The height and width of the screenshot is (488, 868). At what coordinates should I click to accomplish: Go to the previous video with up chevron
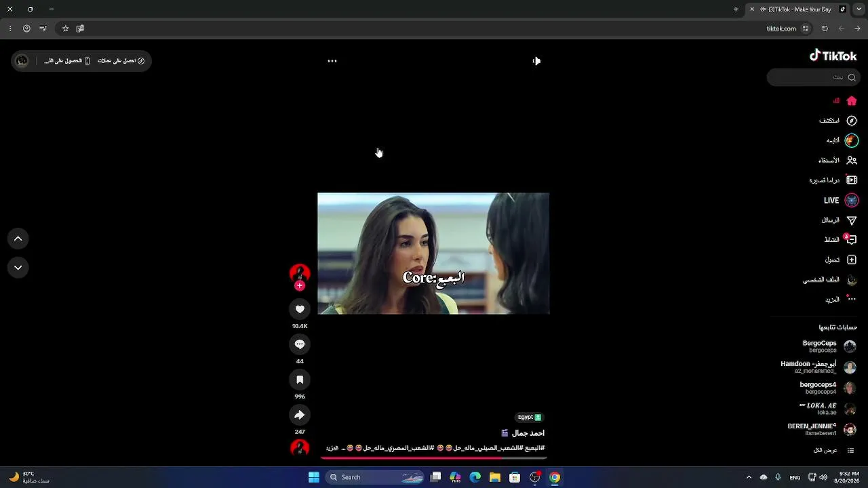pos(18,239)
